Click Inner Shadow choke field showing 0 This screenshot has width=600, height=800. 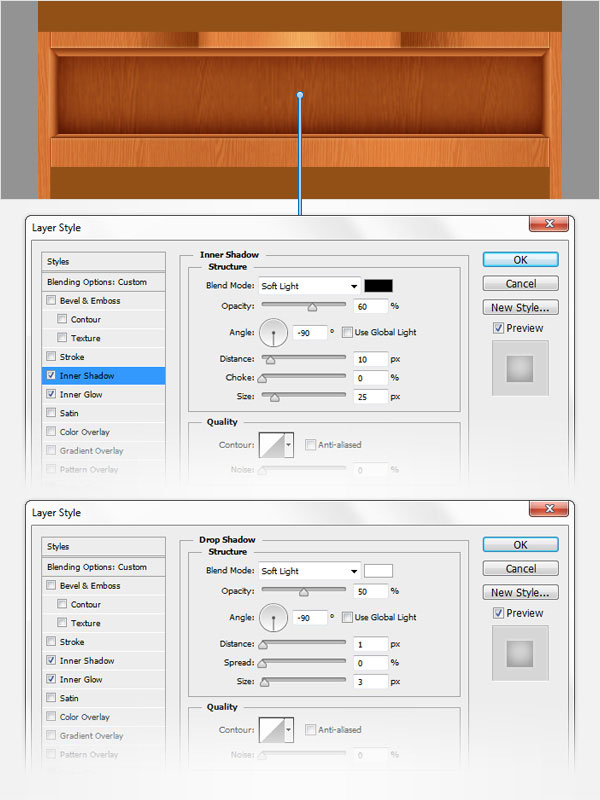click(x=370, y=378)
